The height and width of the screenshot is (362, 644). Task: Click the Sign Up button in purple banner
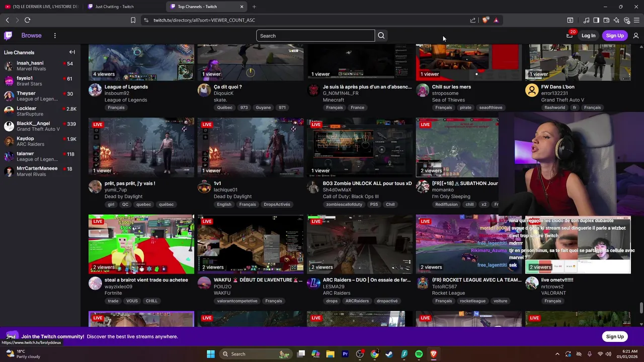615,336
